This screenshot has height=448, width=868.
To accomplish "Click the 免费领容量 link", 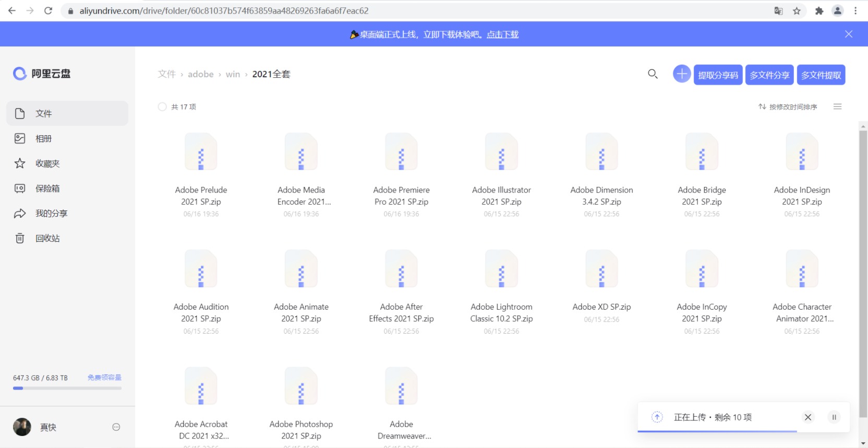I will [x=104, y=378].
